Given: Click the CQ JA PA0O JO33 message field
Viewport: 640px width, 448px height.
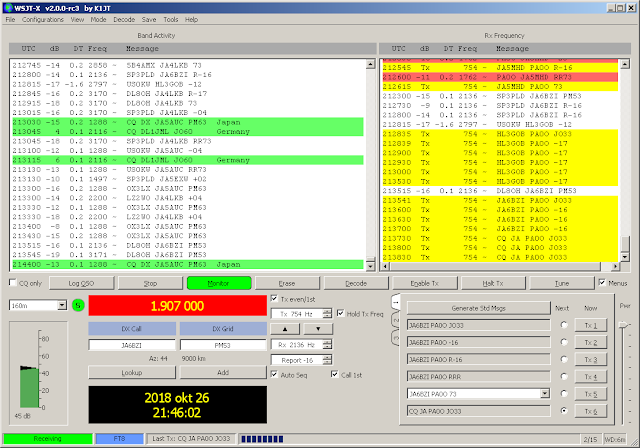Looking at the screenshot, I should (478, 411).
